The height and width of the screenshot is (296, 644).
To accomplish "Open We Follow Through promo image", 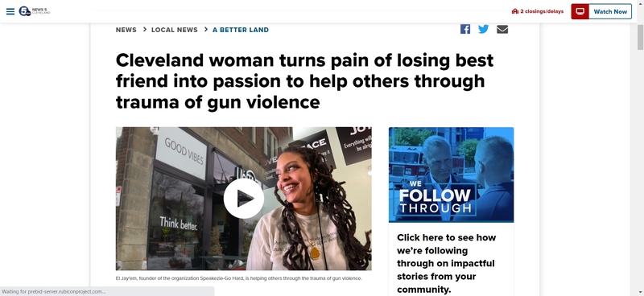I will [x=451, y=175].
